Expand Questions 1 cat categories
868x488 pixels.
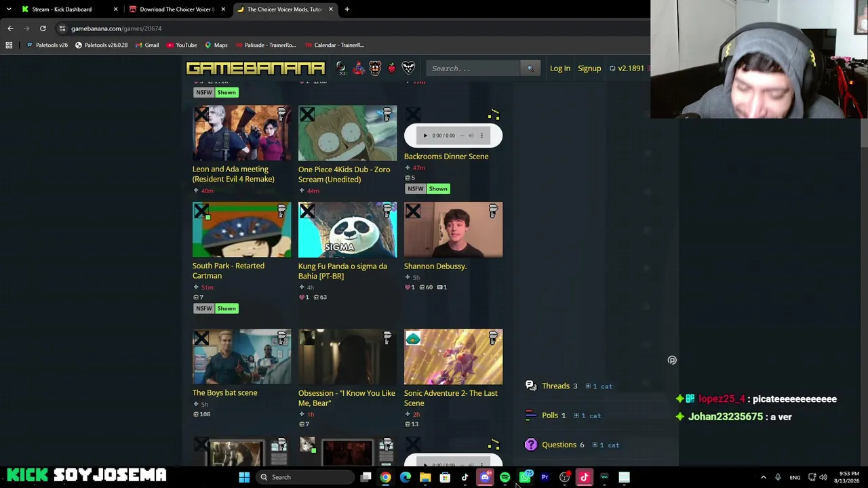606,445
